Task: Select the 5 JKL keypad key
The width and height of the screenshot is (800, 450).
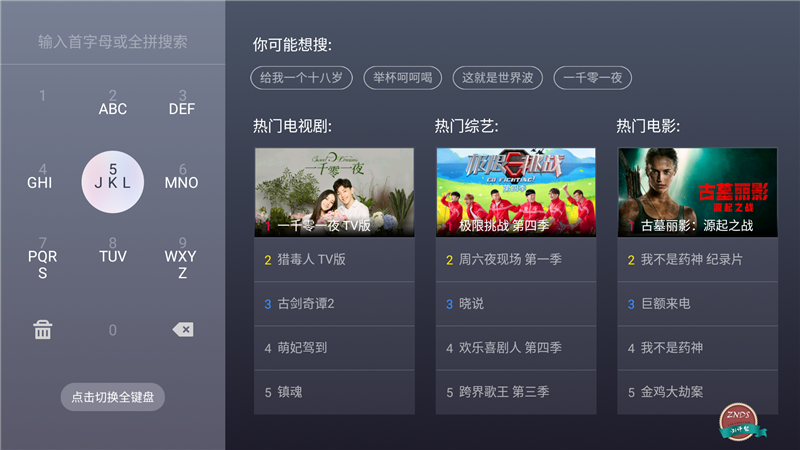Action: click(x=113, y=182)
